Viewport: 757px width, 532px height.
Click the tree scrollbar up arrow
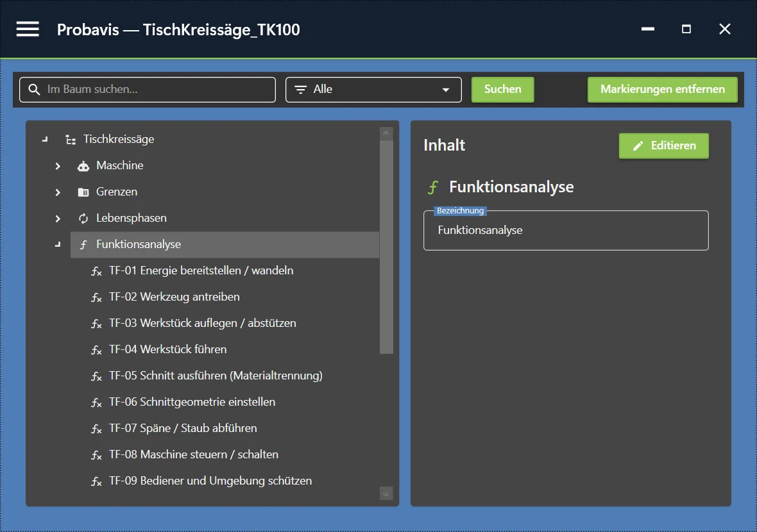coord(386,133)
